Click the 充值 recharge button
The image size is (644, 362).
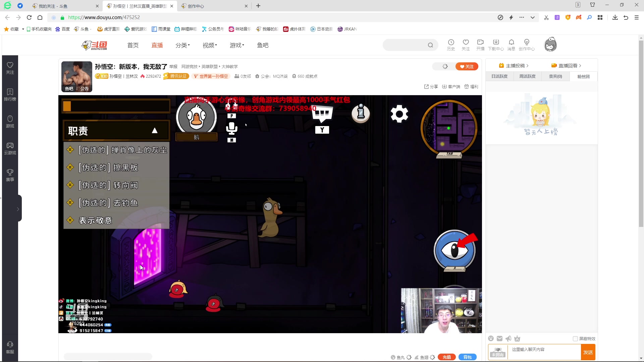447,357
